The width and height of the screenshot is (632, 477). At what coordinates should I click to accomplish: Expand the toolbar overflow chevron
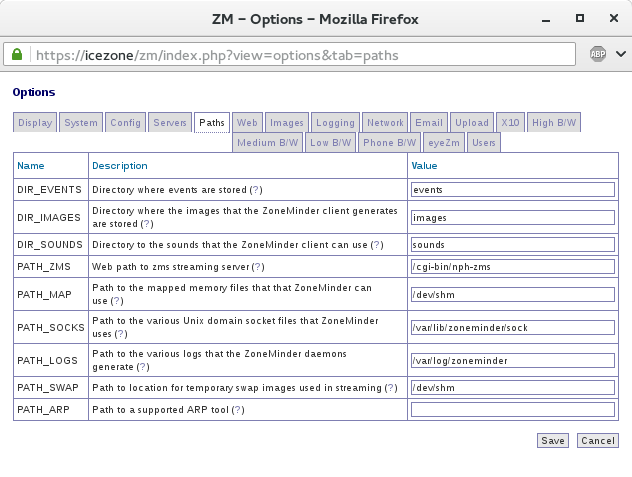(x=621, y=54)
